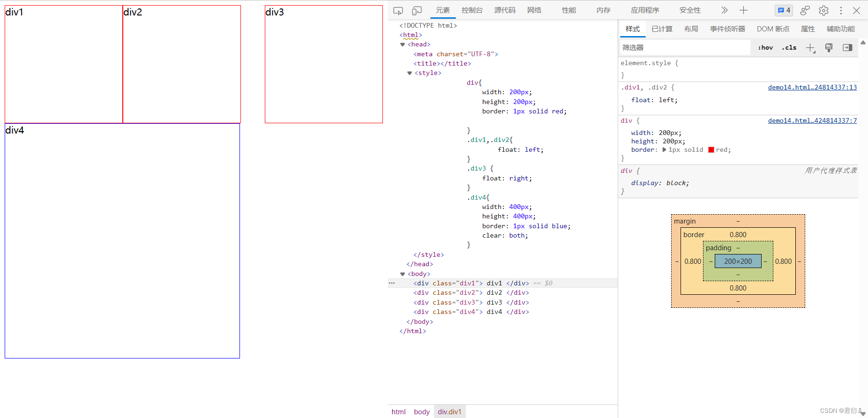
Task: Close the DevTools panel
Action: click(x=856, y=10)
